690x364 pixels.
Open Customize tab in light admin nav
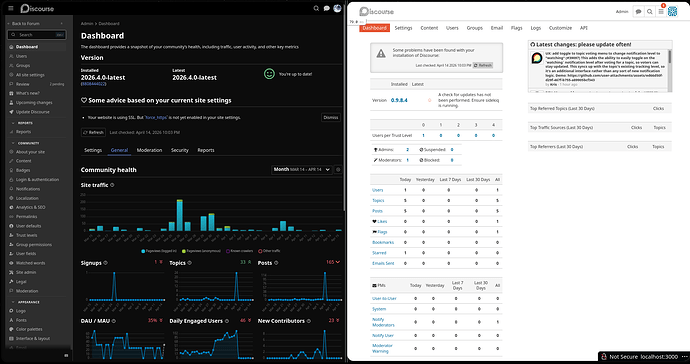click(560, 28)
